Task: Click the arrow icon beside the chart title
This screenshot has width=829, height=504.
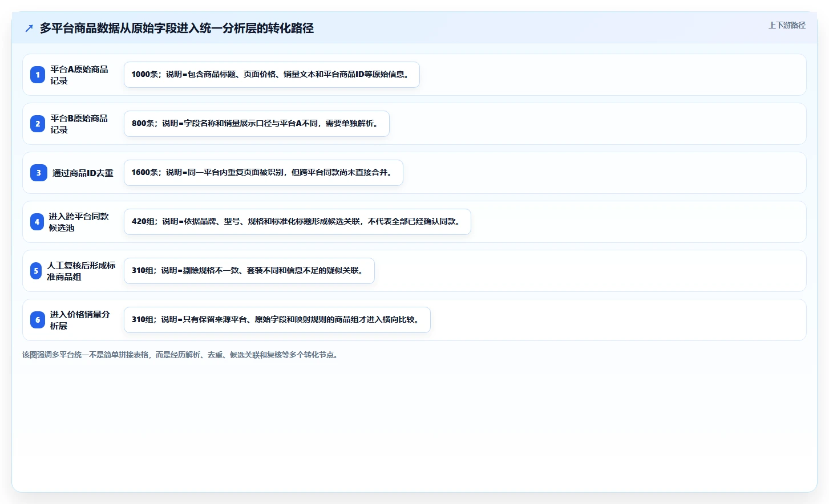Action: pyautogui.click(x=29, y=28)
